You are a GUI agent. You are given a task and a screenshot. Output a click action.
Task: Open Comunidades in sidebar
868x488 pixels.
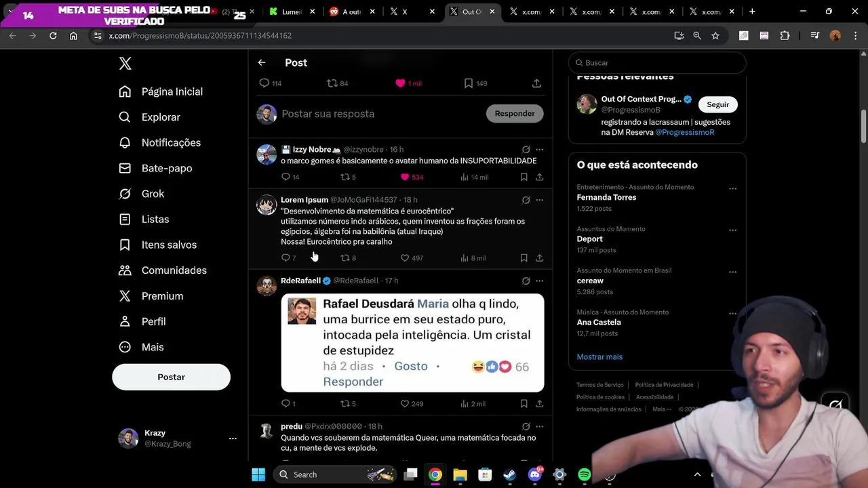(x=162, y=270)
